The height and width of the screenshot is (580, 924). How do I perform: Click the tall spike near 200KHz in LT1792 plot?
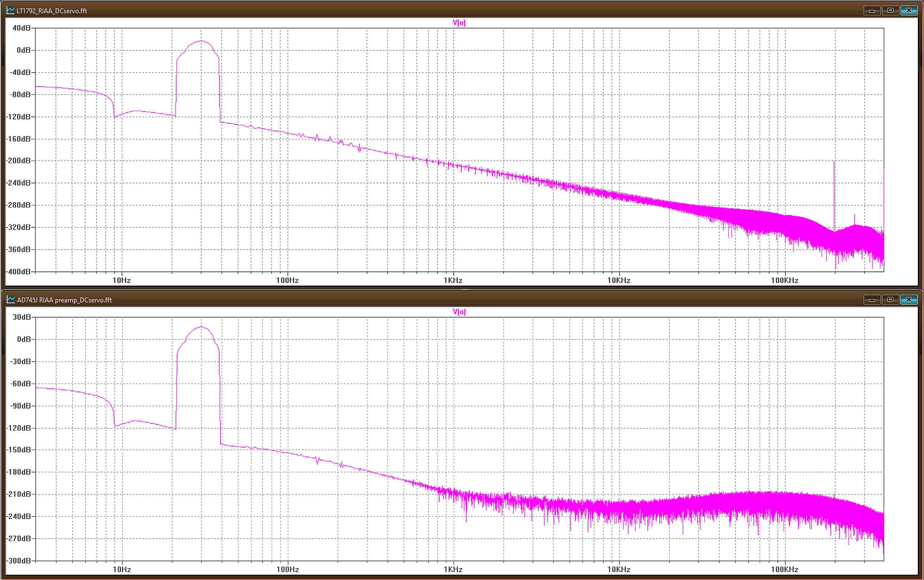[x=834, y=196]
